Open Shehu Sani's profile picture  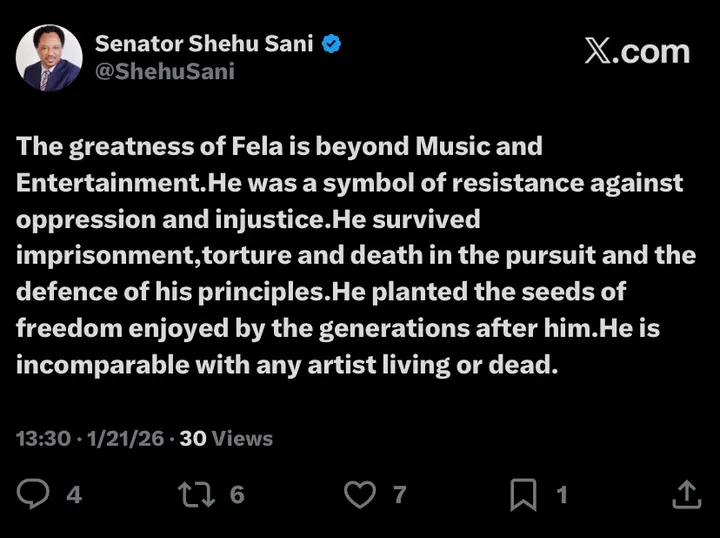pos(48,58)
